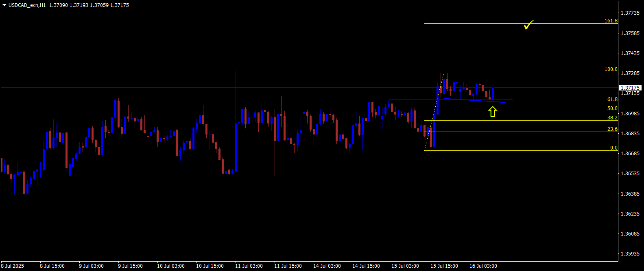Click the 10 Jul 15:00 time label
This screenshot has height=271, width=644.
coord(210,266)
